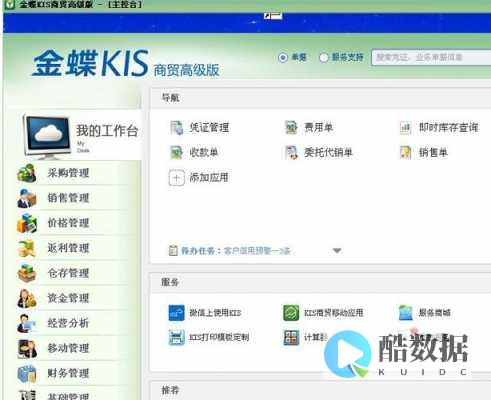Open the 服务商城 service icon
This screenshot has height=400, width=491.
[x=406, y=313]
